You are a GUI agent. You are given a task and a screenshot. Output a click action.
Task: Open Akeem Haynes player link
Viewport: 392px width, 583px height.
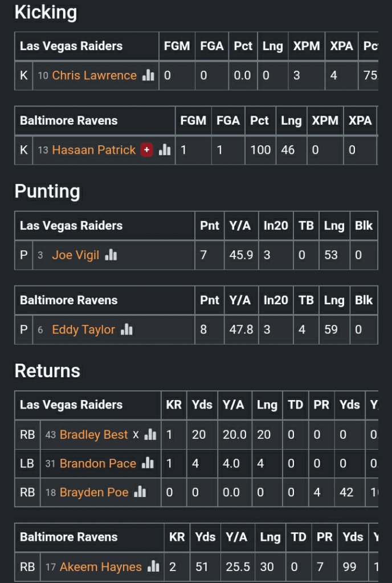point(100,567)
